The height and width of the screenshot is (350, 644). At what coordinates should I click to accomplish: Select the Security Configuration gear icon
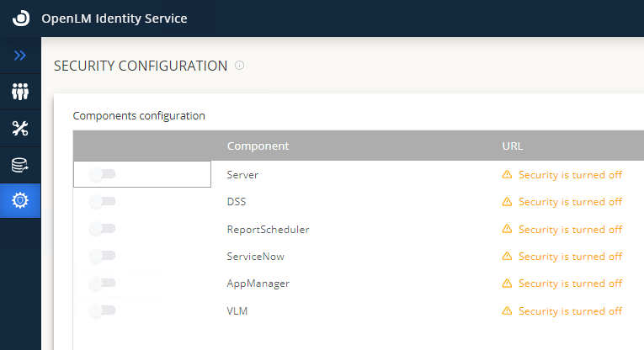(20, 201)
